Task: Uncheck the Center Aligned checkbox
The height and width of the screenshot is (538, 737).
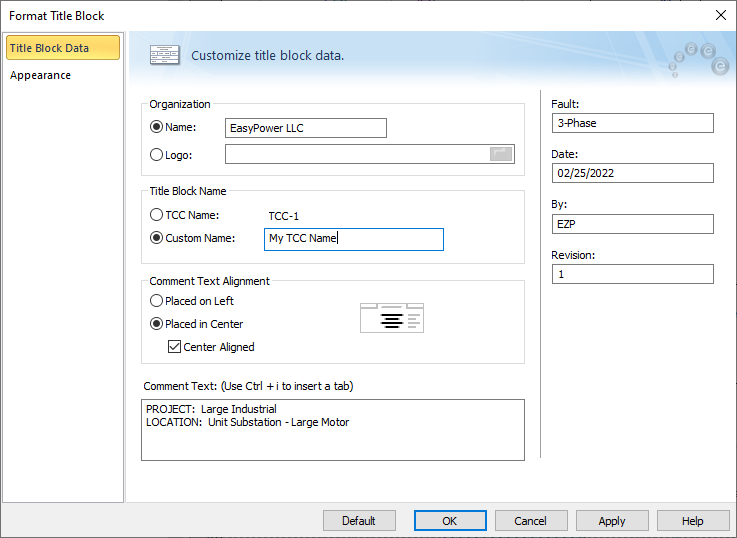Action: pos(175,347)
